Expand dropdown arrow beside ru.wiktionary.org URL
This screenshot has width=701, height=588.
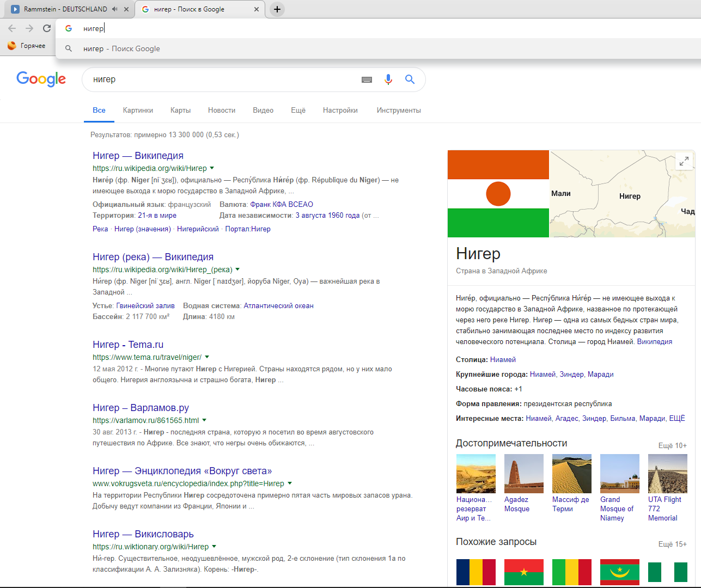point(214,547)
